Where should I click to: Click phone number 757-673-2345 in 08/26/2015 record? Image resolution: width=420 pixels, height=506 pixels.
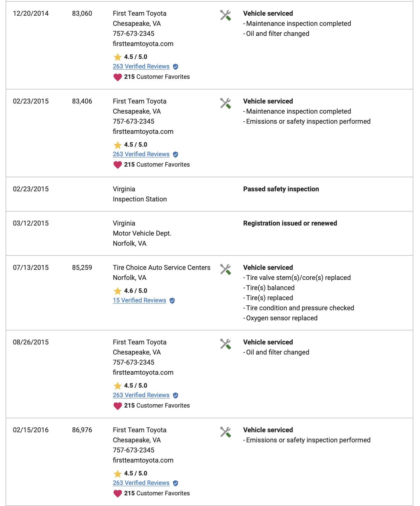coord(133,362)
